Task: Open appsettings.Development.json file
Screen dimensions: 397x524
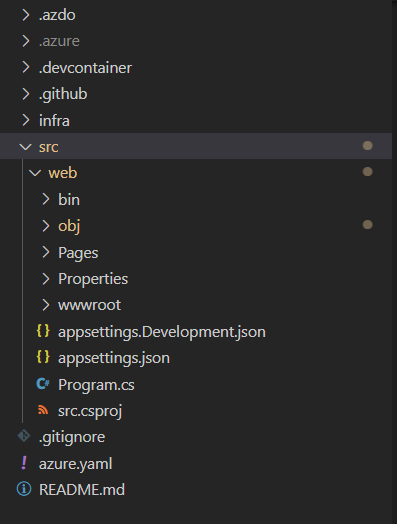Action: (x=162, y=332)
